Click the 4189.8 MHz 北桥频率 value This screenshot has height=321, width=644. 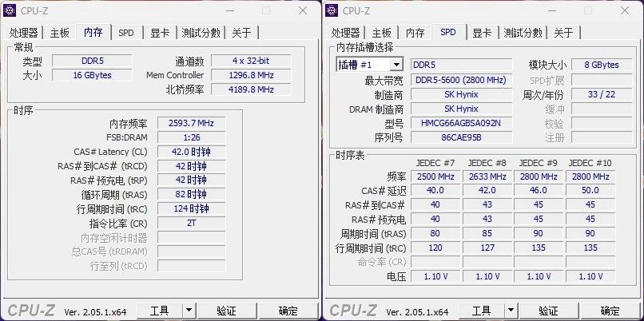(251, 89)
